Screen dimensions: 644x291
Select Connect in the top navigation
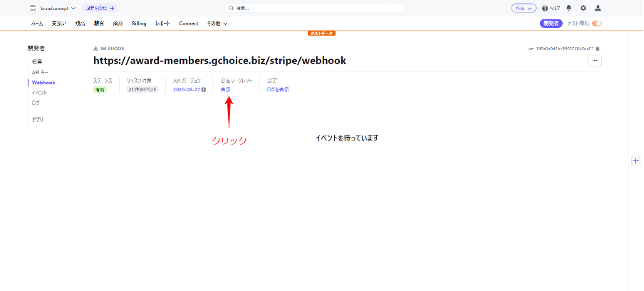189,24
